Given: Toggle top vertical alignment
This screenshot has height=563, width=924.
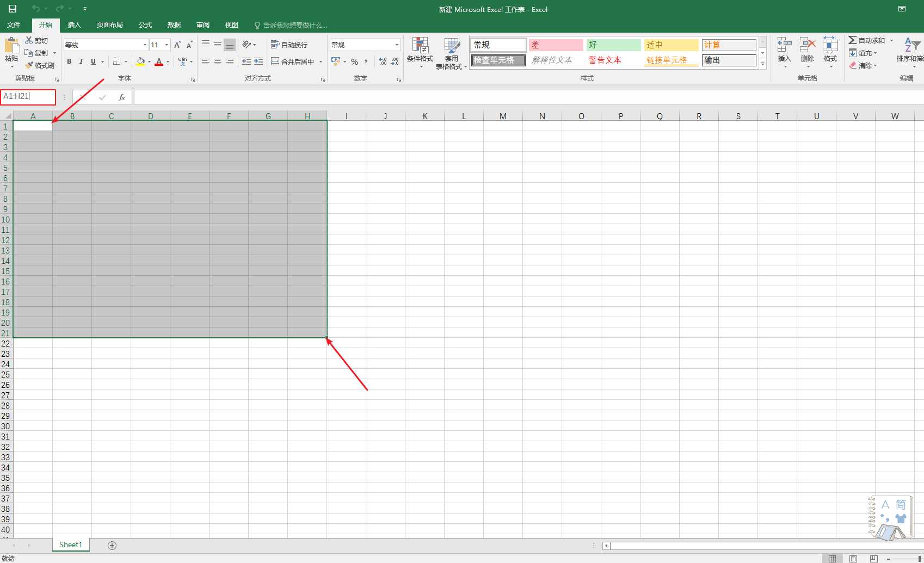Looking at the screenshot, I should point(206,45).
